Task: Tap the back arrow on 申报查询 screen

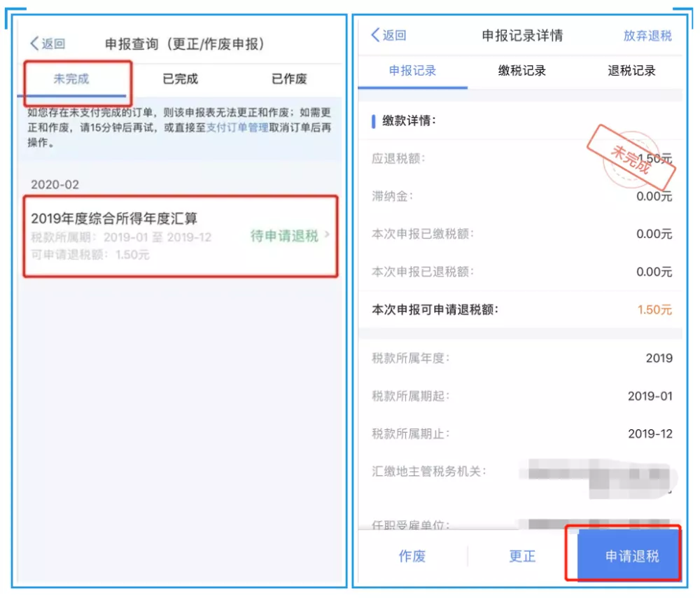Action: point(34,44)
